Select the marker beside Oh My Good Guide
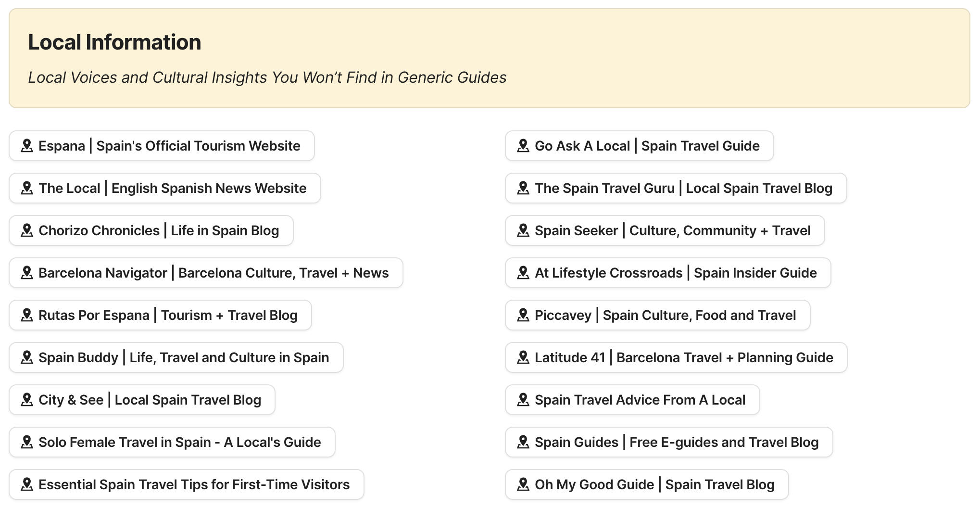 (523, 484)
